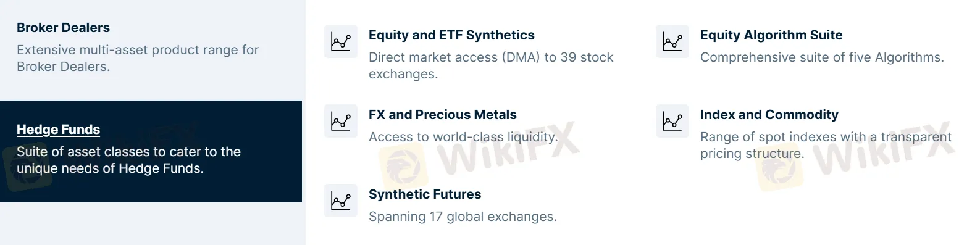Click the Hedge Funds underlined title link
This screenshot has width=980, height=245.
[58, 130]
